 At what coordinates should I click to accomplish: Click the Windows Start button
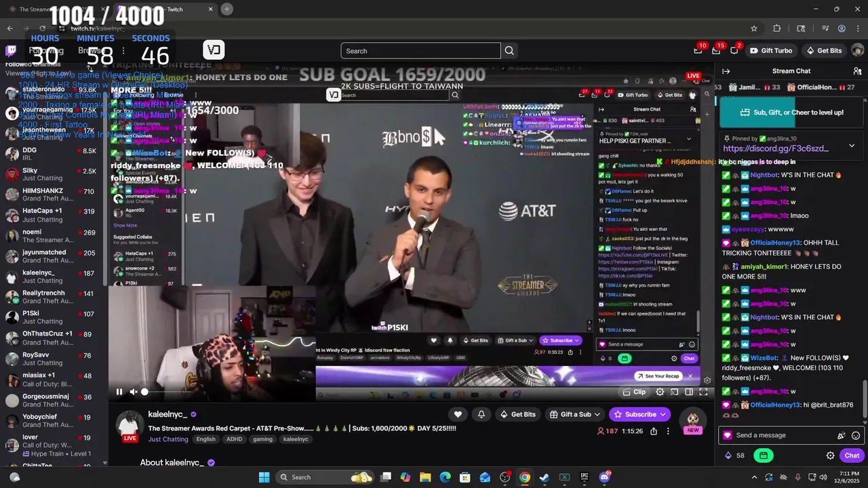tap(264, 477)
